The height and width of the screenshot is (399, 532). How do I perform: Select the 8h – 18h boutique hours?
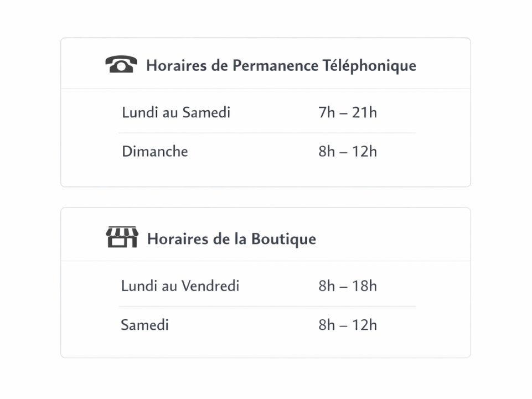pyautogui.click(x=347, y=286)
